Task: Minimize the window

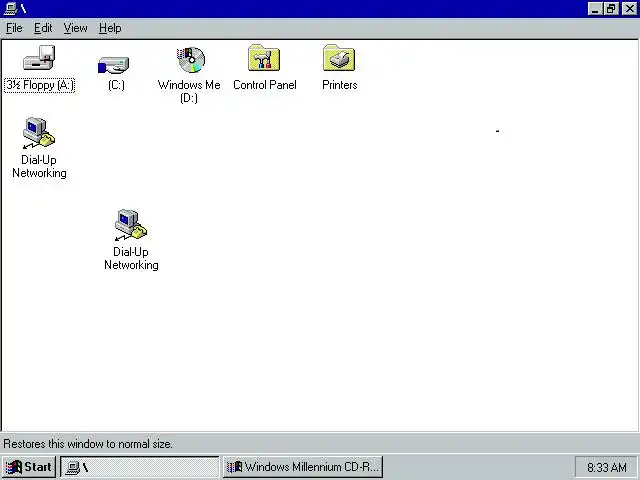Action: (x=595, y=9)
